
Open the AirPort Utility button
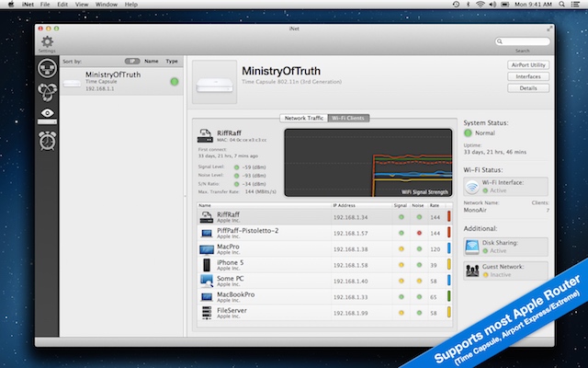coord(527,65)
